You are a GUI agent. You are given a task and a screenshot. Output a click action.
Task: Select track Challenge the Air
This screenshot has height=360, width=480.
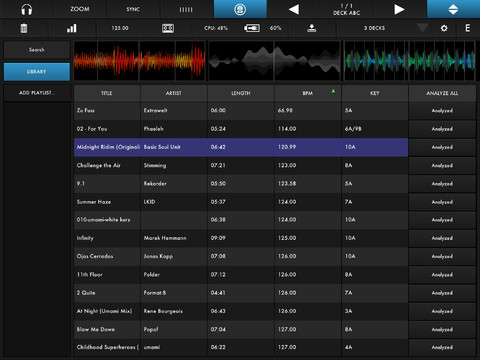[241, 165]
